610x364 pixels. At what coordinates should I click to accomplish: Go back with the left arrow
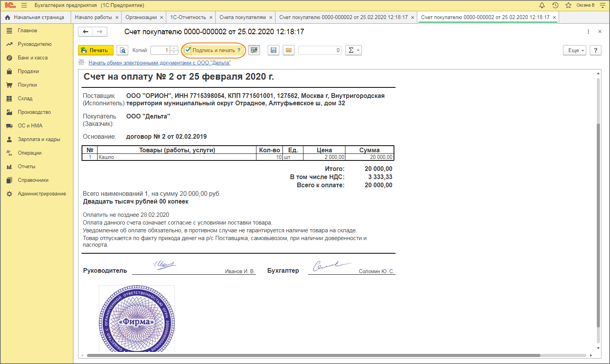coord(85,31)
